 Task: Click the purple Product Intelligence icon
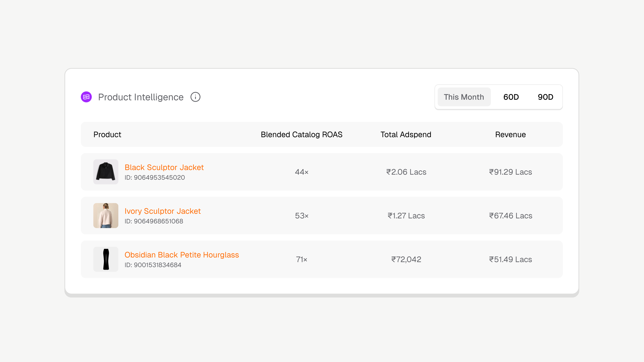click(86, 97)
